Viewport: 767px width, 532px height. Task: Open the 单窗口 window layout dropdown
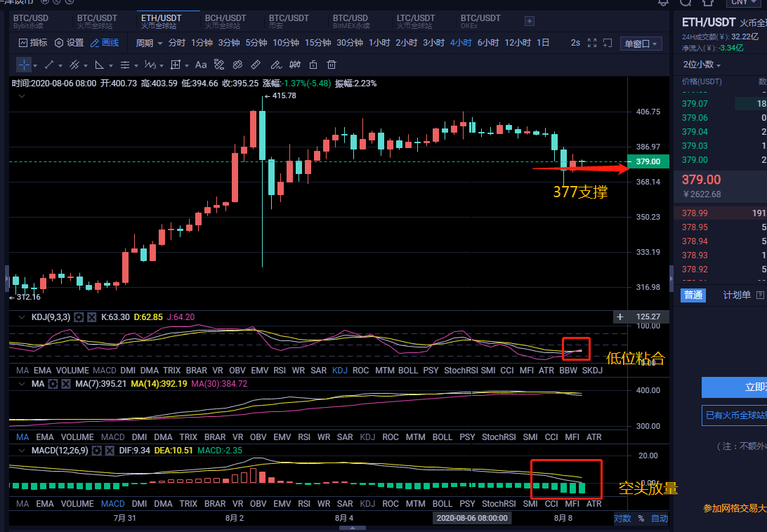point(641,44)
